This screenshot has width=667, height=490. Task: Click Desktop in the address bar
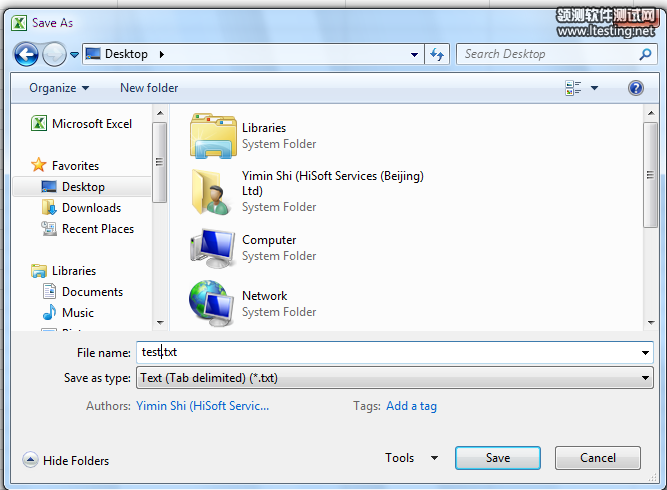pos(126,54)
